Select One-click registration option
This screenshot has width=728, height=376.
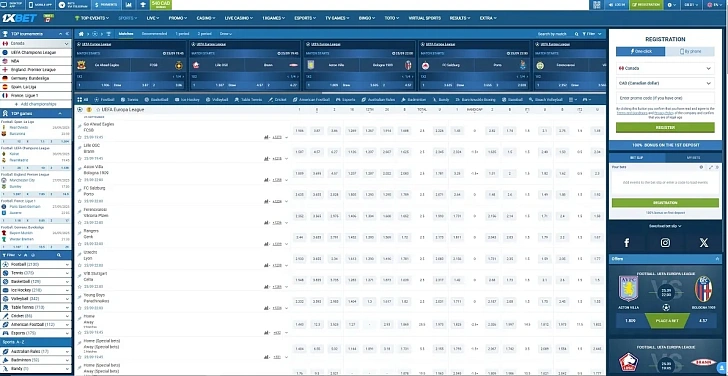641,52
